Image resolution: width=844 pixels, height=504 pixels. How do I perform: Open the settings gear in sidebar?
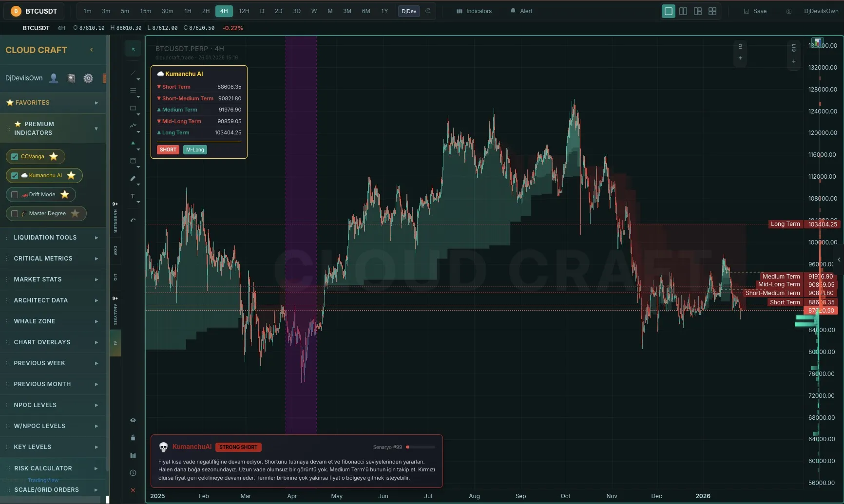[x=88, y=78]
